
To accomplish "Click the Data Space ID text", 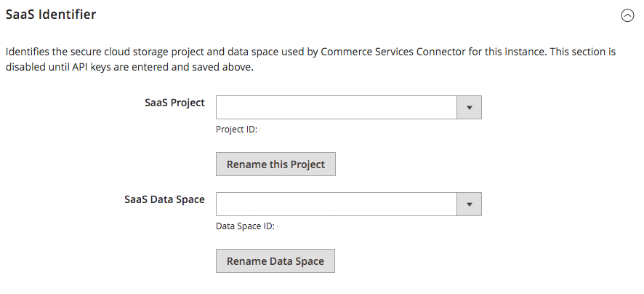I will point(245,226).
